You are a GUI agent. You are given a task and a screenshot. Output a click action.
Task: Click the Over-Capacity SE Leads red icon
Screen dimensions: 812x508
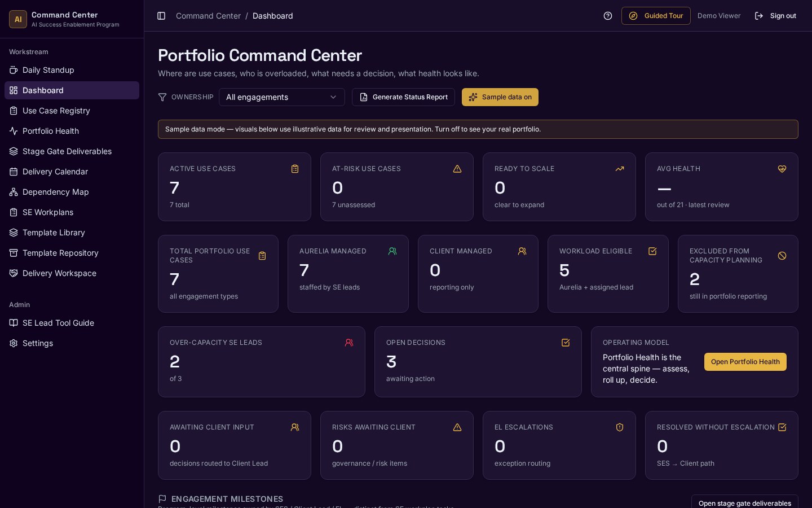[x=349, y=343]
